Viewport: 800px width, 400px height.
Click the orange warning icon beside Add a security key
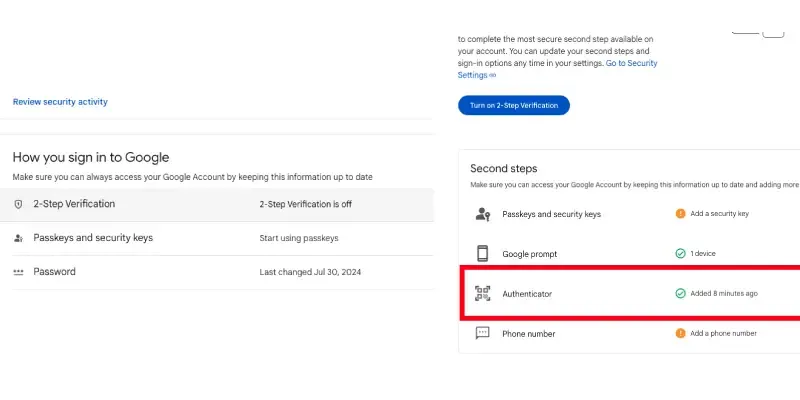coord(680,213)
